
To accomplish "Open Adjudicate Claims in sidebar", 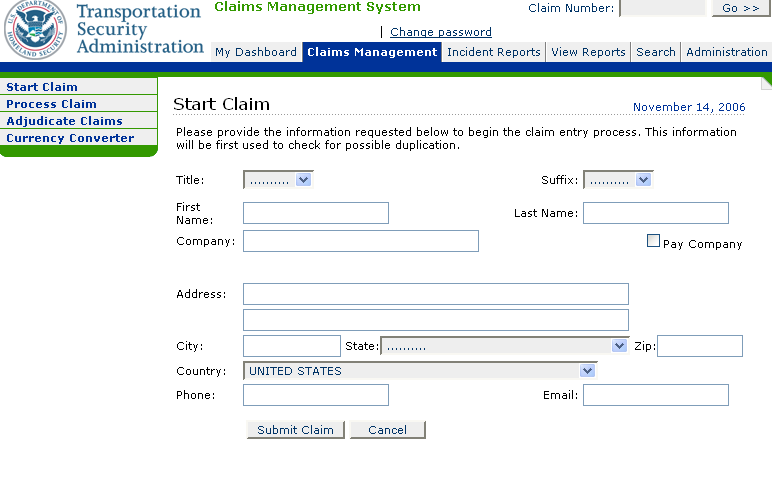I will [x=78, y=121].
